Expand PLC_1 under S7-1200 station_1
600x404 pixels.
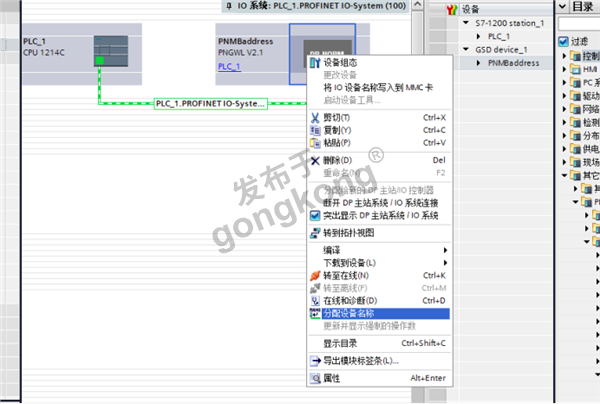click(x=478, y=36)
